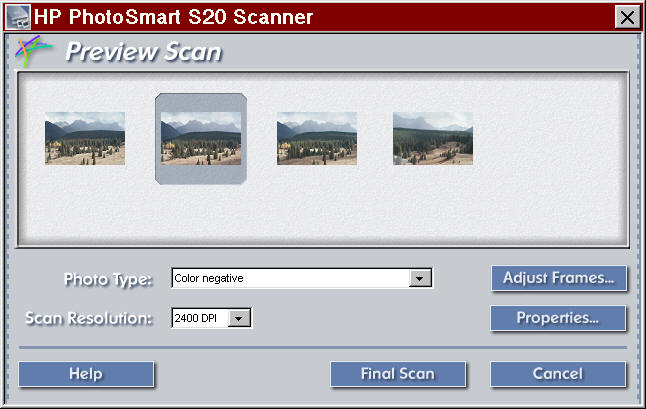Select the highlighted second preview frame

(201, 139)
